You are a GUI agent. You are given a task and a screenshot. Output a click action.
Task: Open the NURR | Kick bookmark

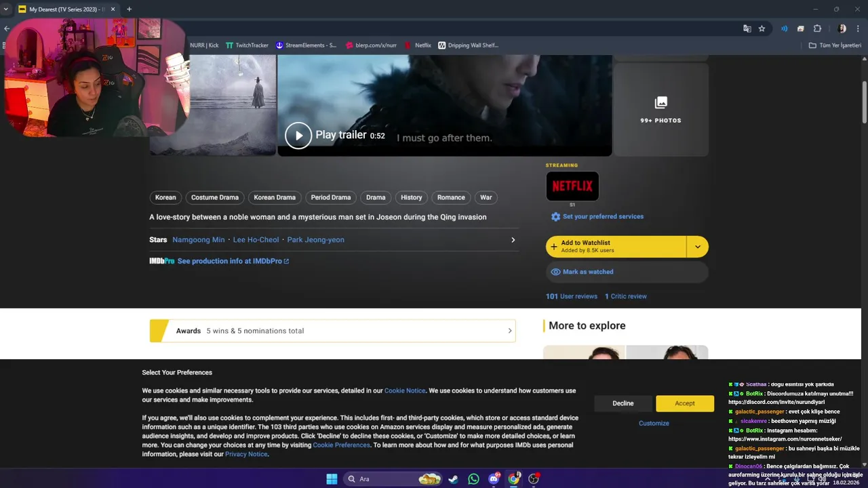tap(203, 45)
